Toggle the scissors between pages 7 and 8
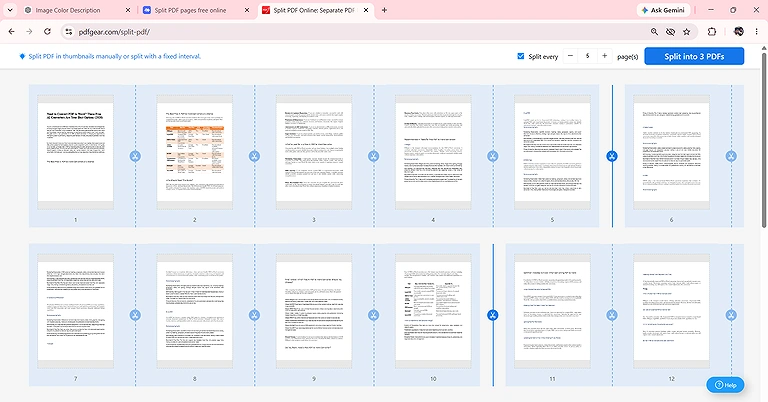The height and width of the screenshot is (402, 768). (x=135, y=315)
